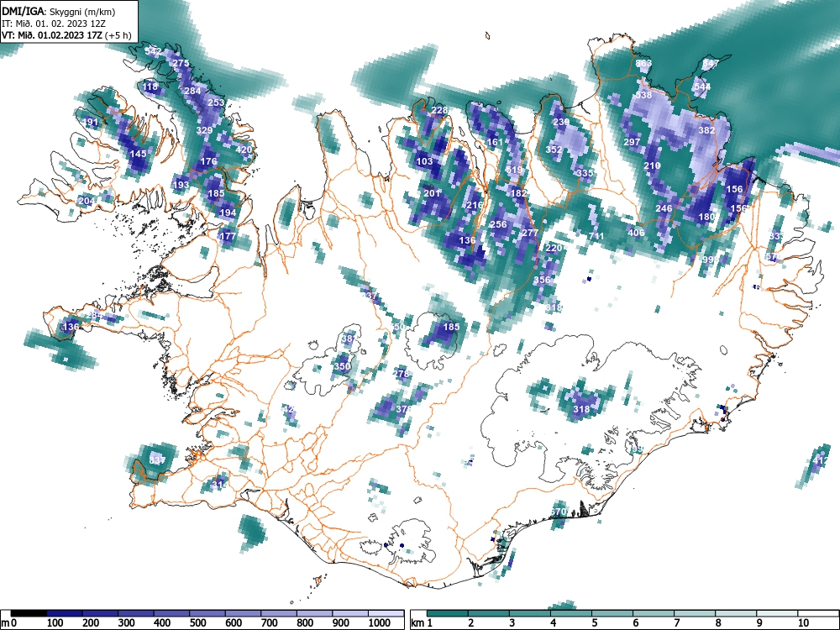
Task: Click the visibility value 161
Action: tap(495, 142)
